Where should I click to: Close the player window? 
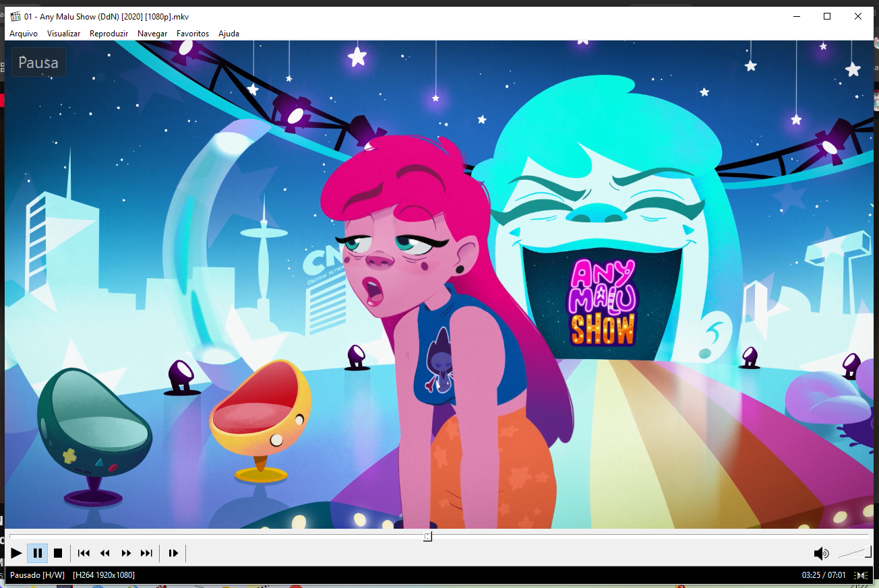click(x=858, y=17)
